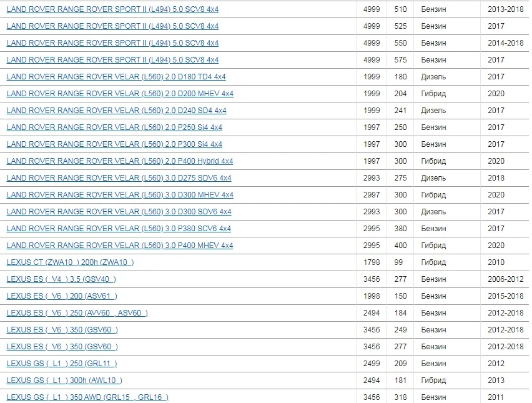Click the 510 power value in Range Rover Sport row
Screen dimensions: 532x403
400,9
